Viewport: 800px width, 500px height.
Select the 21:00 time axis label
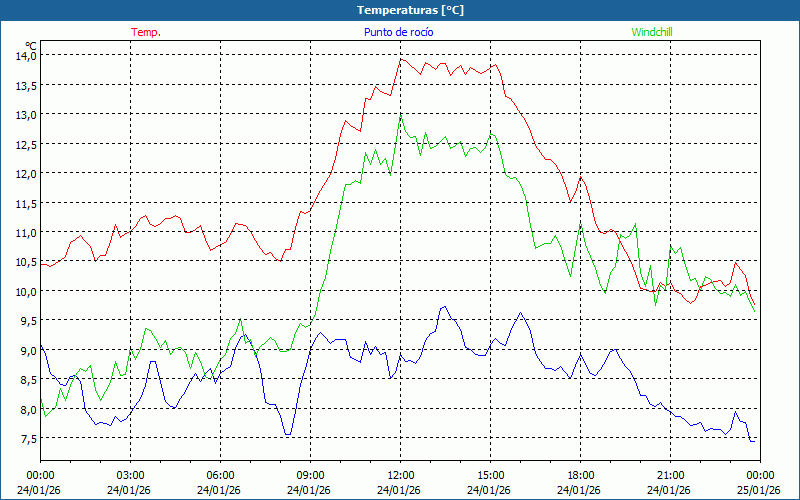(x=670, y=475)
